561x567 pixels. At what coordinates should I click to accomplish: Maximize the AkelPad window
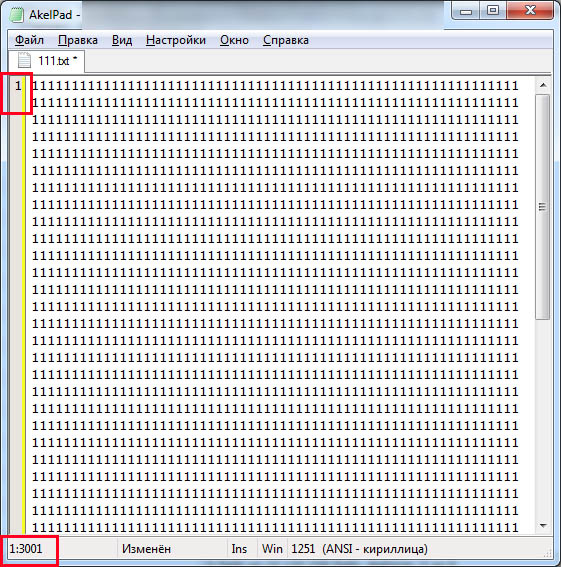point(493,11)
